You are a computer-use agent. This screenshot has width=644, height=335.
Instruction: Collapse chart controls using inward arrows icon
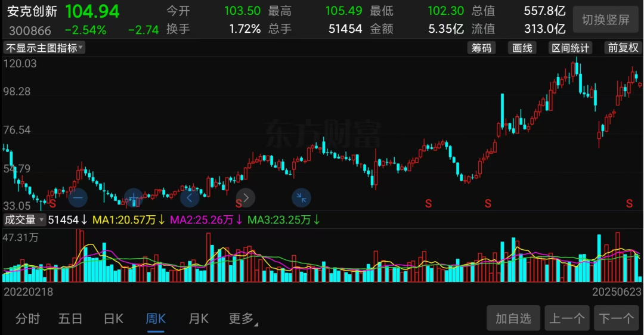(301, 197)
